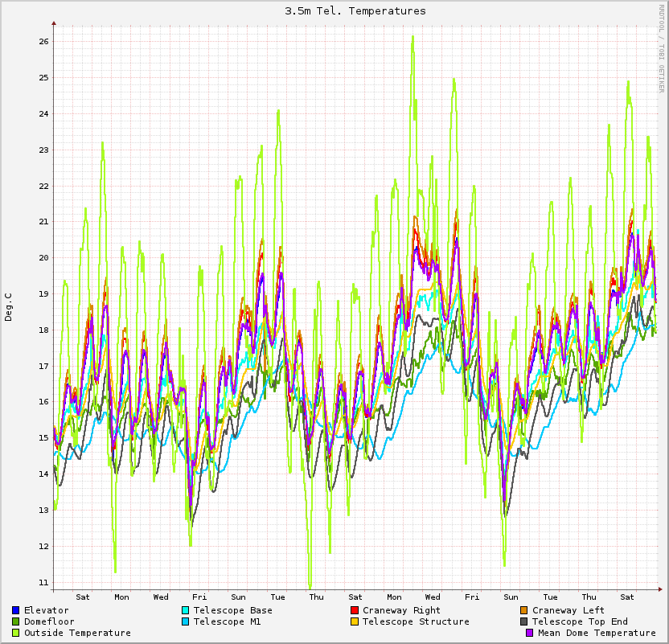Click the green Domefloor legend swatch
This screenshot has height=644, width=669.
(16, 621)
